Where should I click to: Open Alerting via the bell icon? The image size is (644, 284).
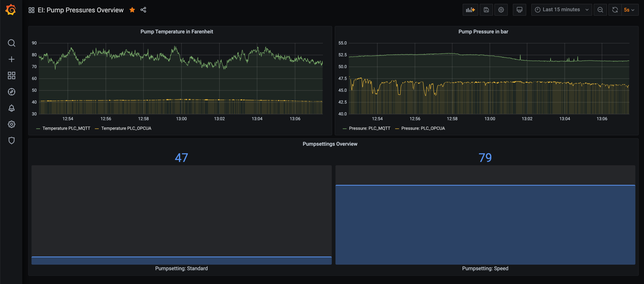pyautogui.click(x=11, y=108)
